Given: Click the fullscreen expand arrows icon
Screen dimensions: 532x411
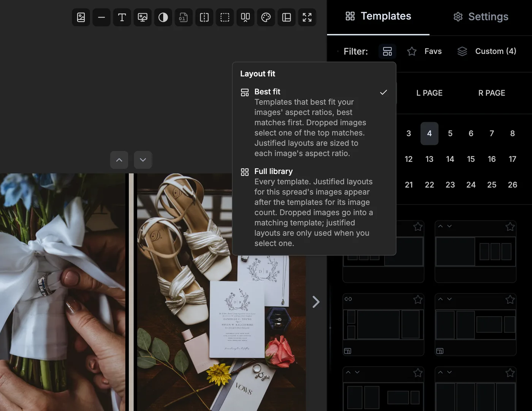Looking at the screenshot, I should (307, 17).
